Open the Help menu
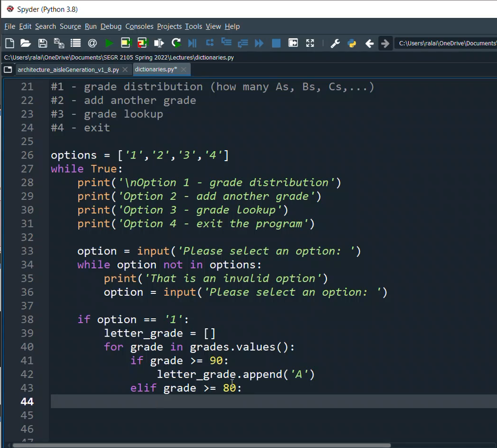This screenshot has height=448, width=497. [x=232, y=26]
